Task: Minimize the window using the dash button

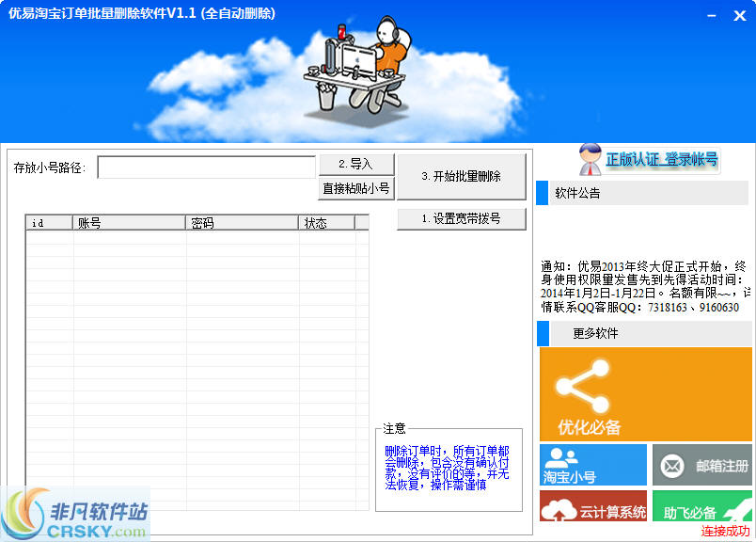Action: click(x=712, y=16)
